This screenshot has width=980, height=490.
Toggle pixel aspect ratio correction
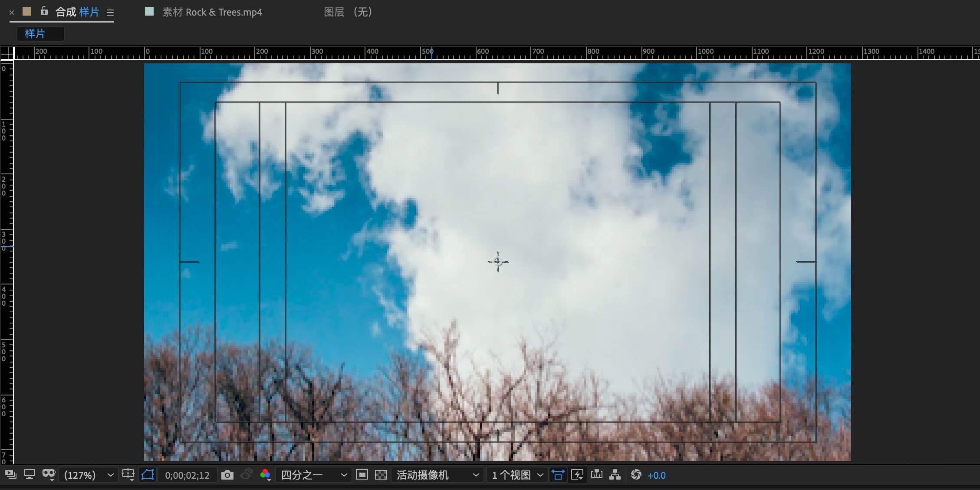[x=558, y=475]
